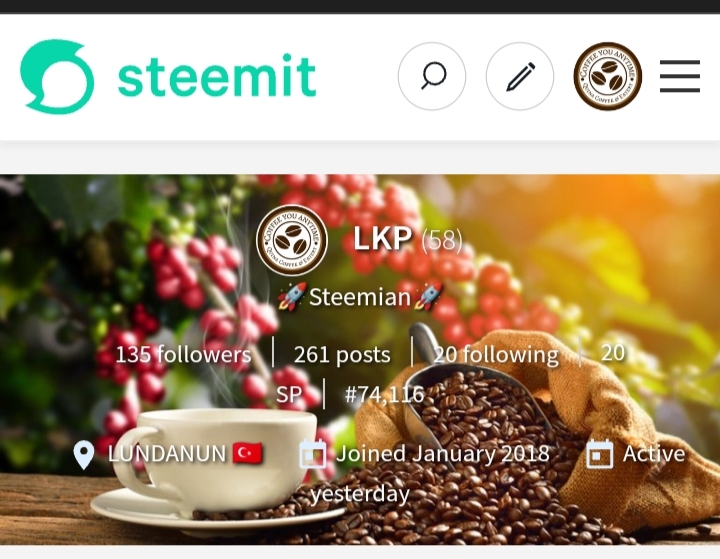
Task: Open the 135 followers list
Action: click(x=183, y=355)
